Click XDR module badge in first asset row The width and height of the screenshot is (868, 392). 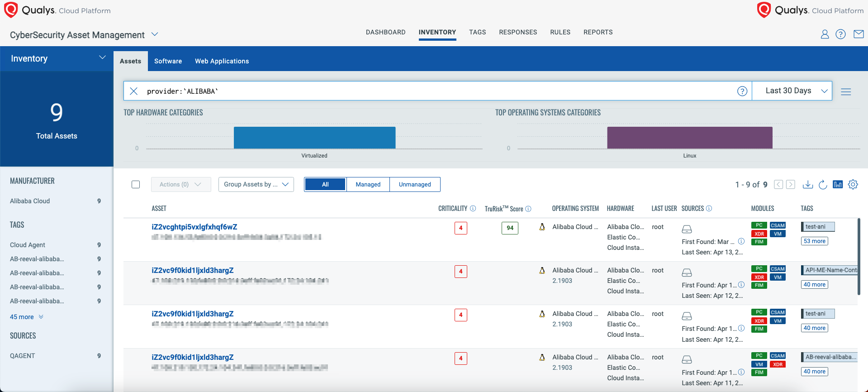[x=759, y=234]
